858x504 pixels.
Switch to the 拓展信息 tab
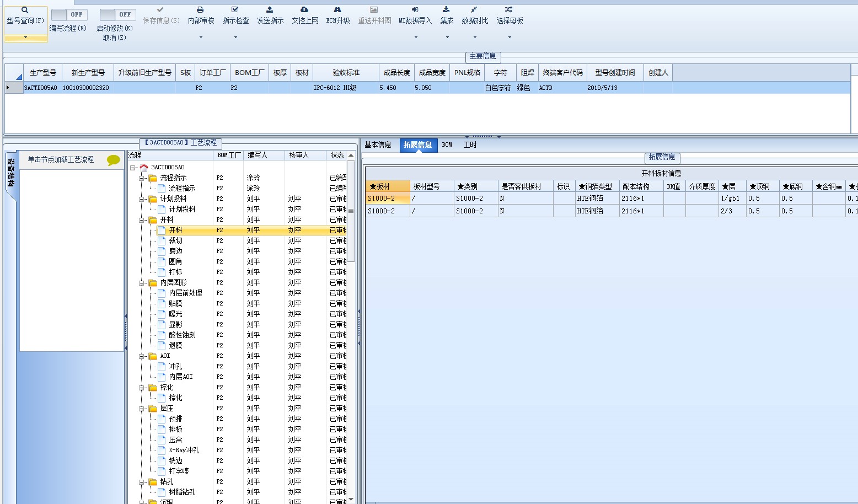417,145
